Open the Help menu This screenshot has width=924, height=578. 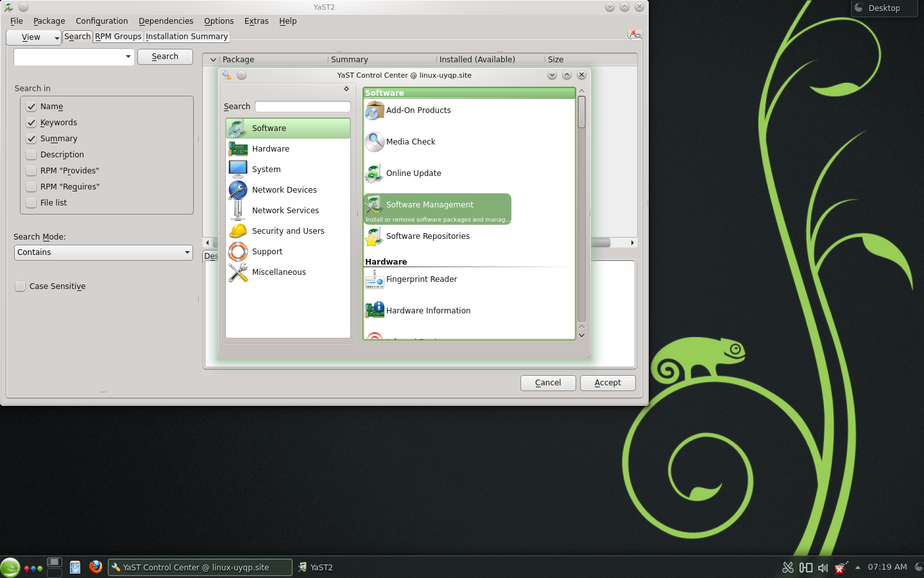(x=288, y=21)
